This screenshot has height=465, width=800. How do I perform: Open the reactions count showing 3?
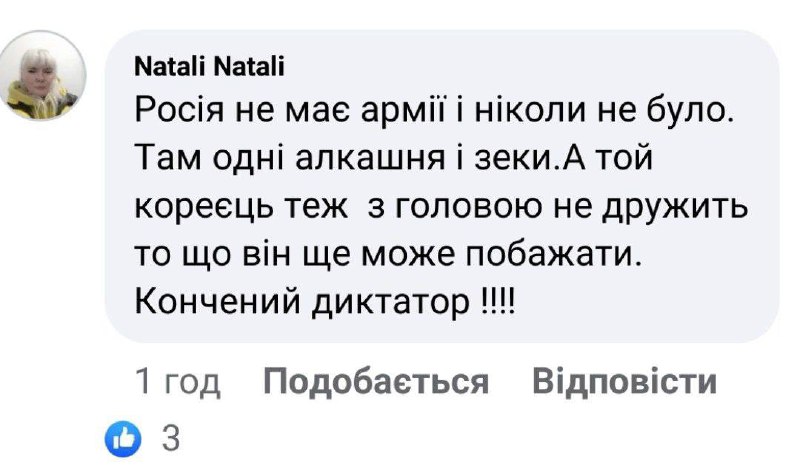point(169,438)
